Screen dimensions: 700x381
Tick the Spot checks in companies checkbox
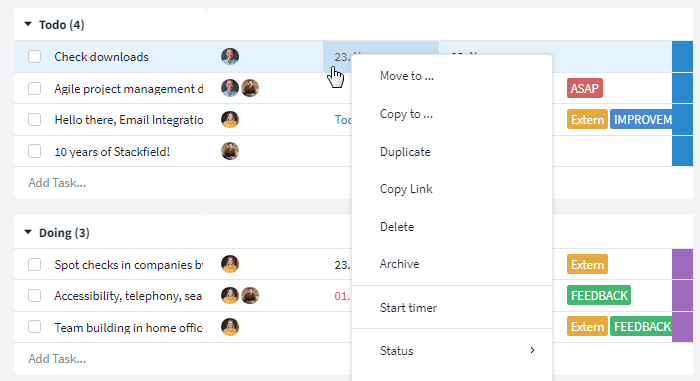[34, 264]
